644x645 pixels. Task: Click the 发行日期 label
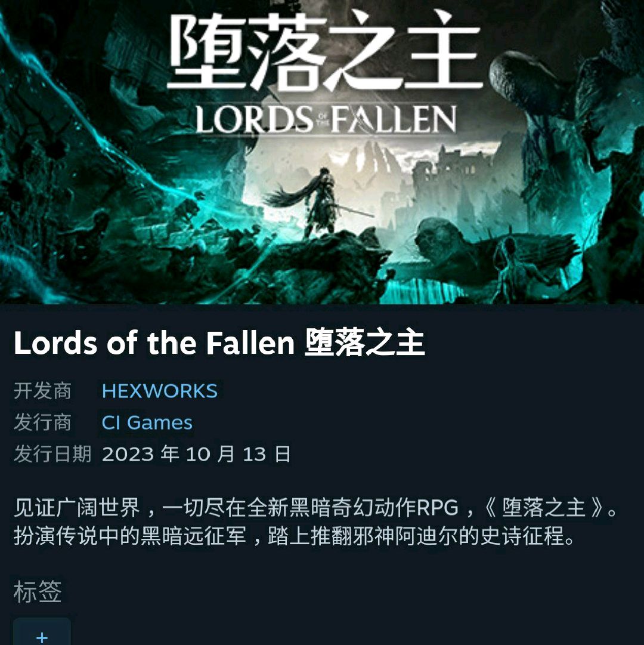tap(52, 454)
